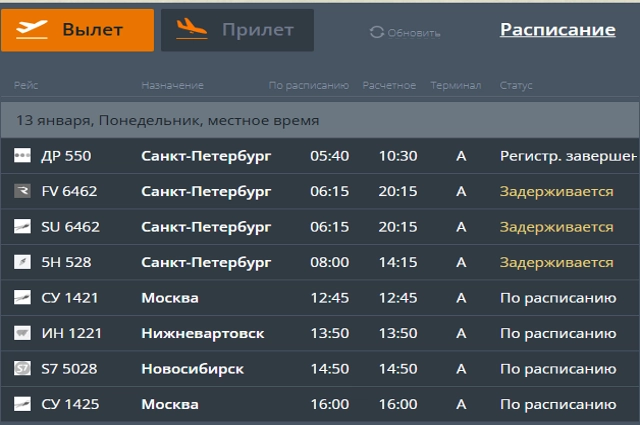Image resolution: width=640 pixels, height=425 pixels.
Task: Open the Расписание schedule link
Action: [558, 29]
